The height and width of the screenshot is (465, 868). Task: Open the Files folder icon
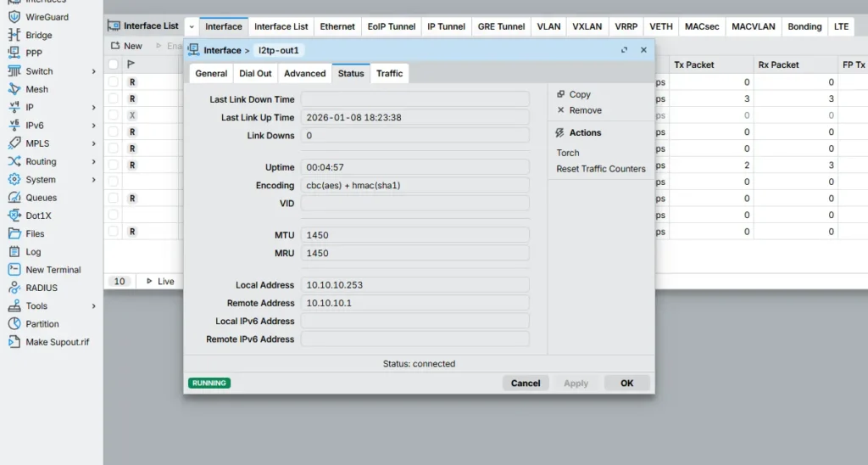[x=14, y=233]
